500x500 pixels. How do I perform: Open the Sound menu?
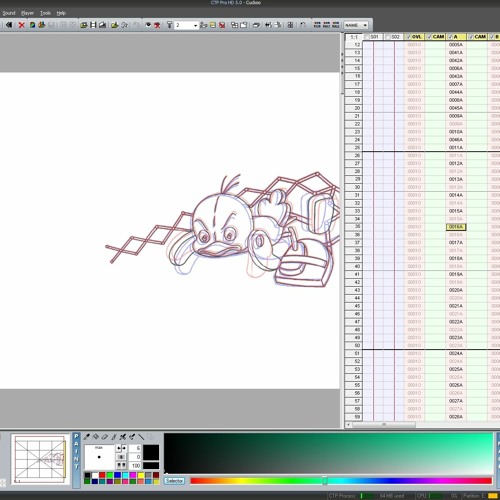[x=9, y=13]
